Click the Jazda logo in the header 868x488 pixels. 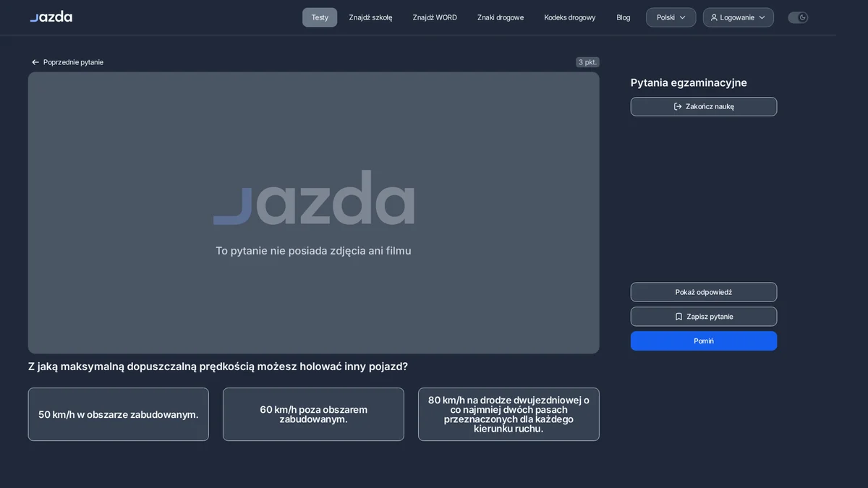coord(51,17)
